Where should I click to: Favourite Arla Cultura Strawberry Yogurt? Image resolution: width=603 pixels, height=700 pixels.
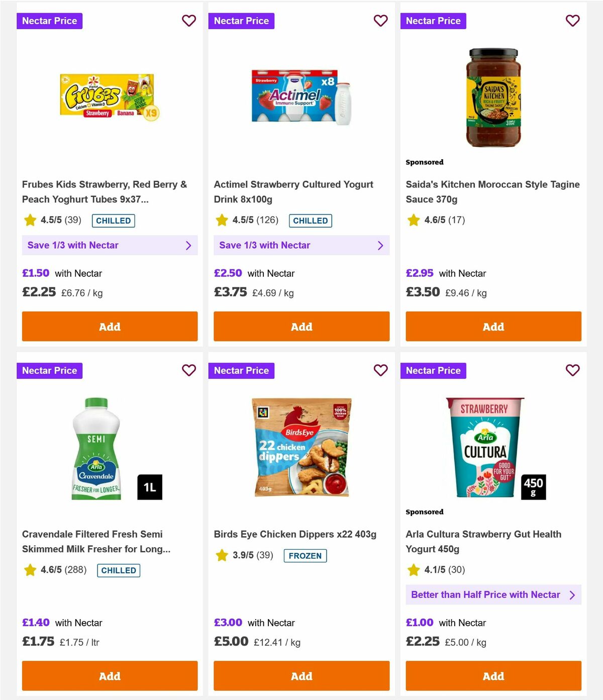click(572, 370)
